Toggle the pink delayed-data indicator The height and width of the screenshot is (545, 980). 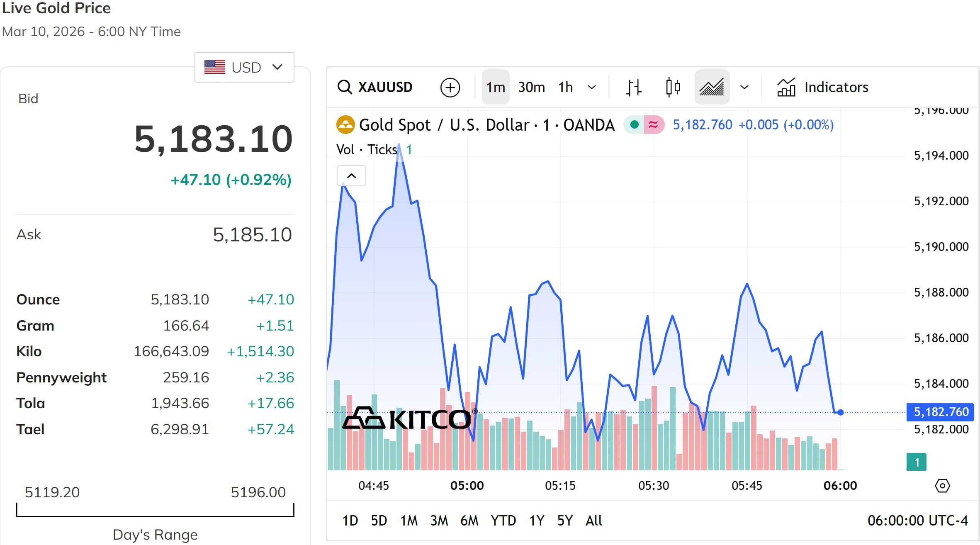(x=654, y=124)
